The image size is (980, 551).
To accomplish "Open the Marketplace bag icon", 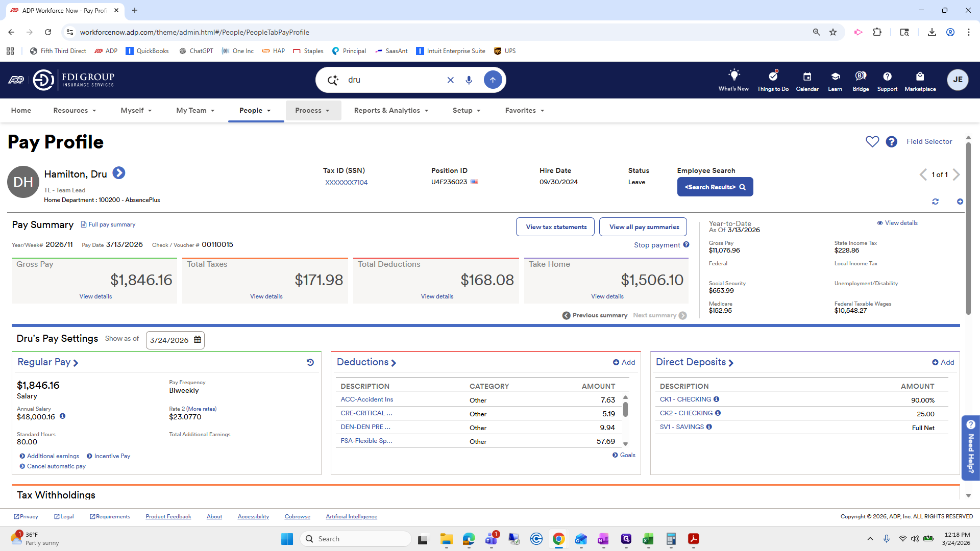I will pos(920,77).
